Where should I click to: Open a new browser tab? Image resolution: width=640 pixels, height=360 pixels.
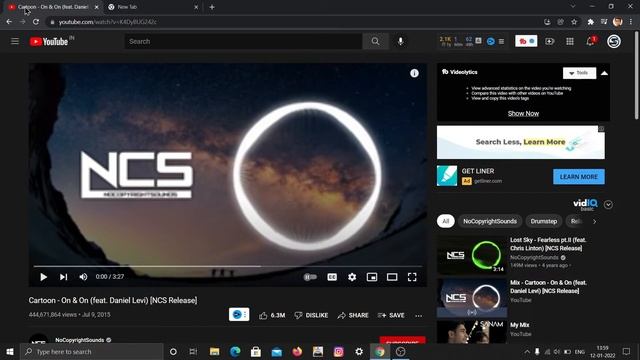[x=212, y=7]
